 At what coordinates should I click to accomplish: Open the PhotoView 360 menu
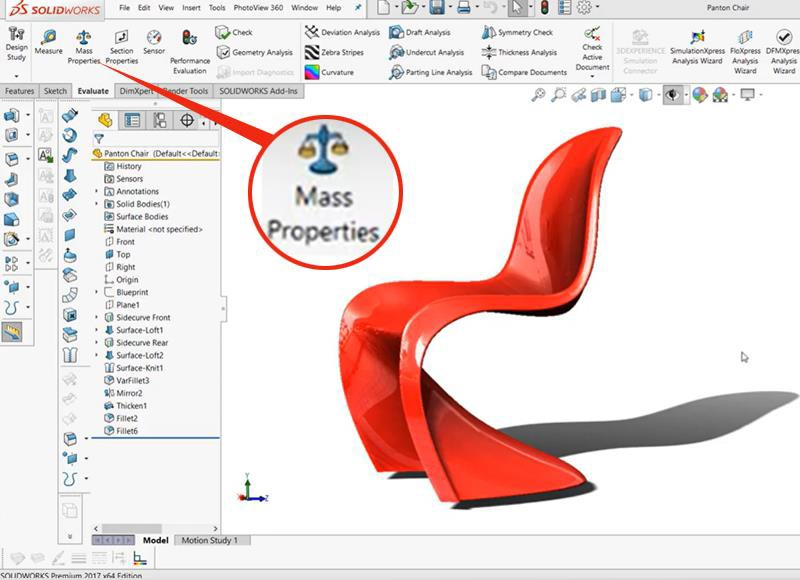click(257, 7)
